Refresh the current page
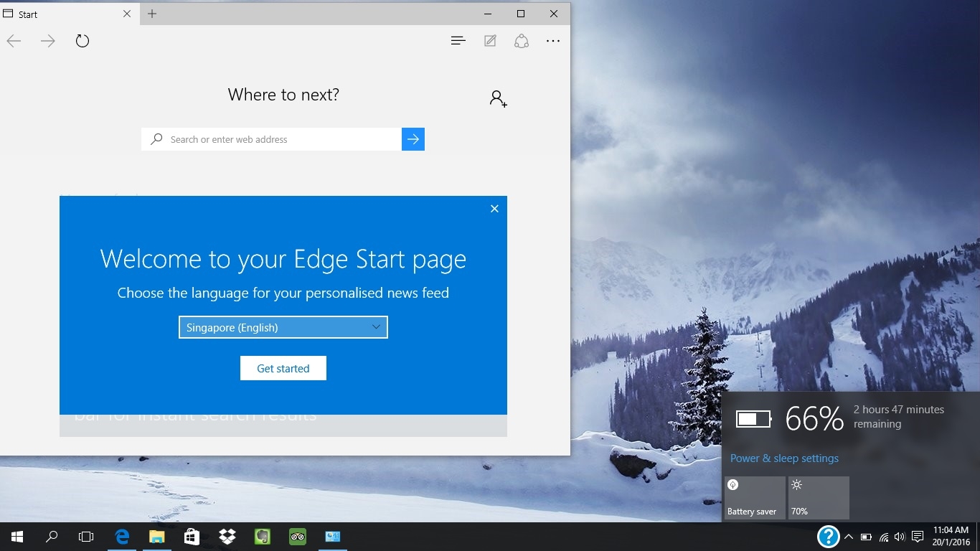This screenshot has height=551, width=980. (83, 41)
